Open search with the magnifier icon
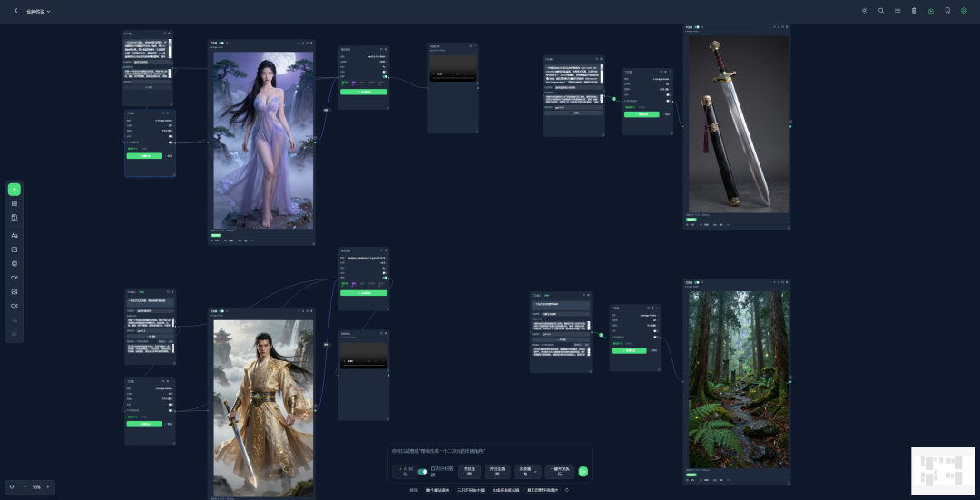Screen dimensions: 980x500 [x=881, y=11]
